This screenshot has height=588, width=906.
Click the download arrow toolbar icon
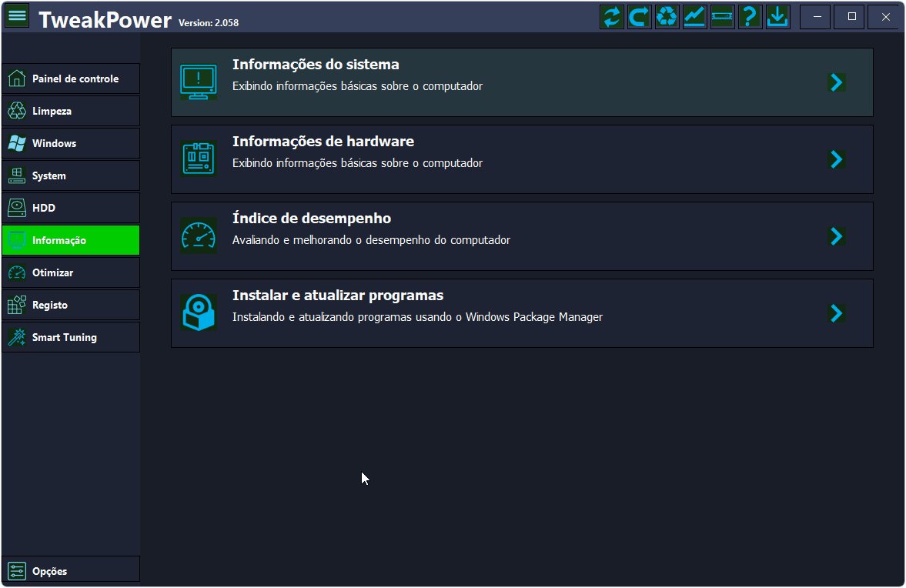778,17
